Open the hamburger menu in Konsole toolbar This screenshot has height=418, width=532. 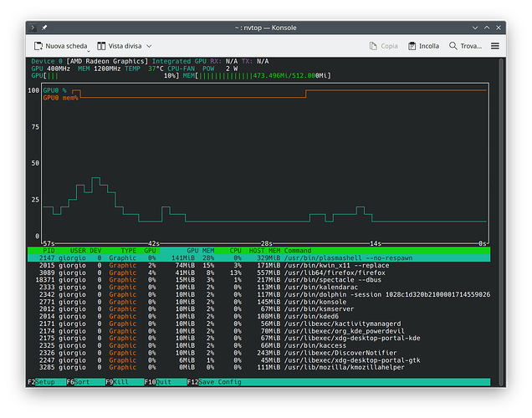pyautogui.click(x=495, y=46)
